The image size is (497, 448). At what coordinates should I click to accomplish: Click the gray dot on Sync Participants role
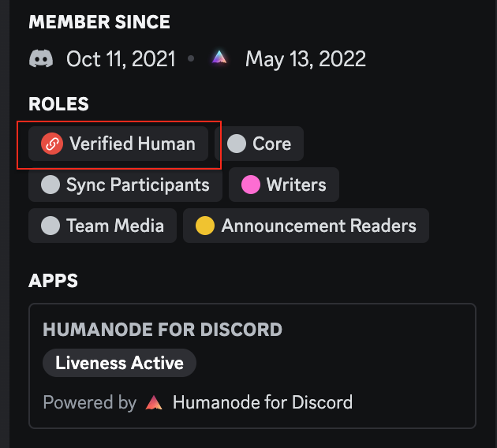pos(50,185)
